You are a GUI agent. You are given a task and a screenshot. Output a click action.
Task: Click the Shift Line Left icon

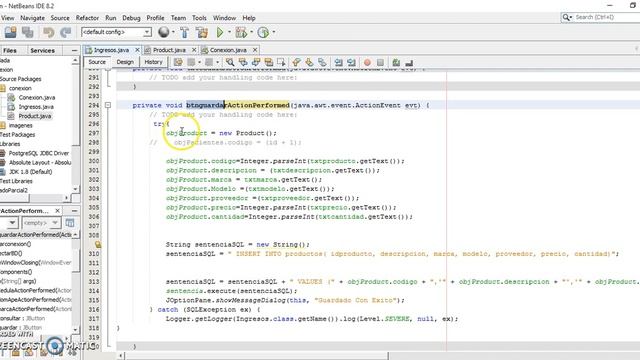tap(338, 62)
